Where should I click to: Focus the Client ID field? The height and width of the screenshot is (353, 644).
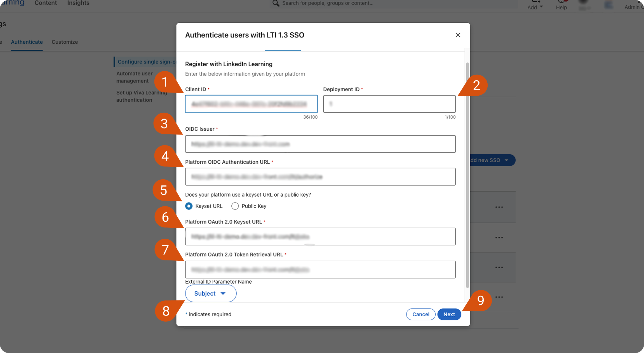click(x=251, y=104)
